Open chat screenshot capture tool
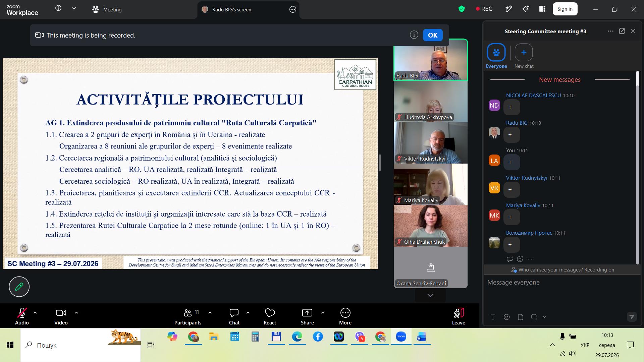Viewport: 644px width, 362px height. 534,317
